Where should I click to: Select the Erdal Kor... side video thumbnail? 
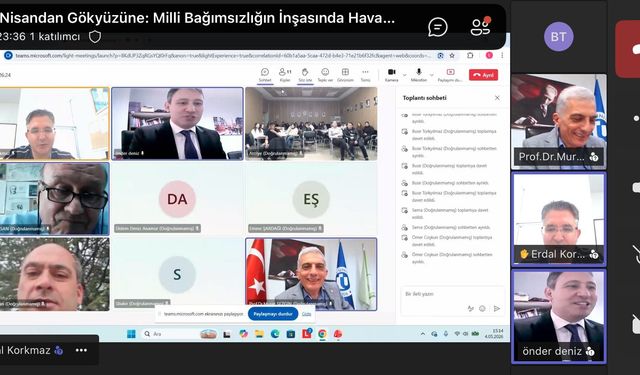pos(559,220)
